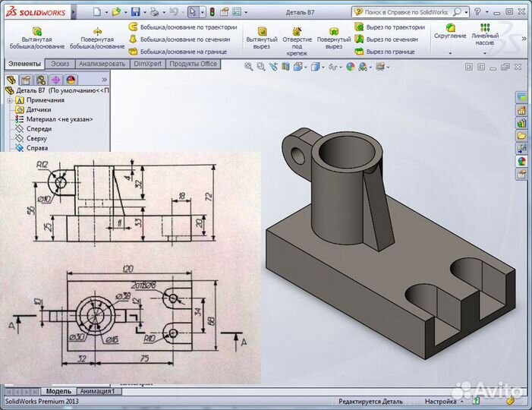Open the File Properties icon
The height and width of the screenshot is (410, 532).
[x=225, y=12]
